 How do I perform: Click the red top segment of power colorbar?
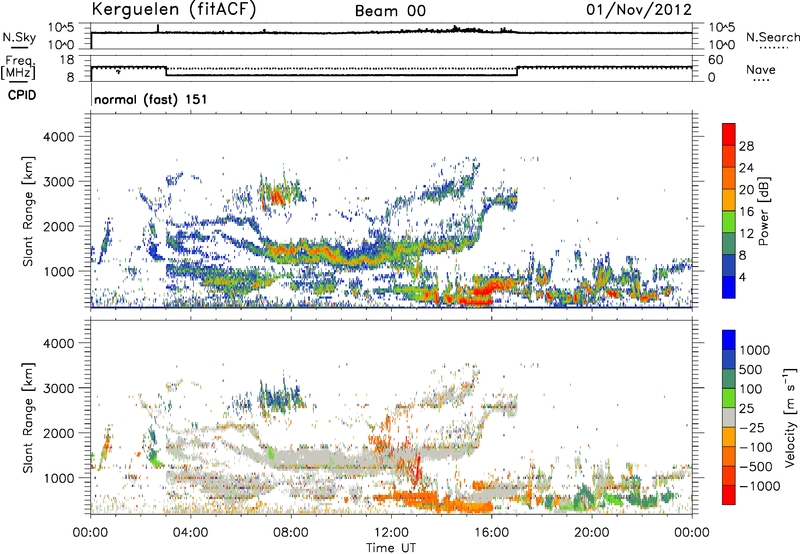729,134
